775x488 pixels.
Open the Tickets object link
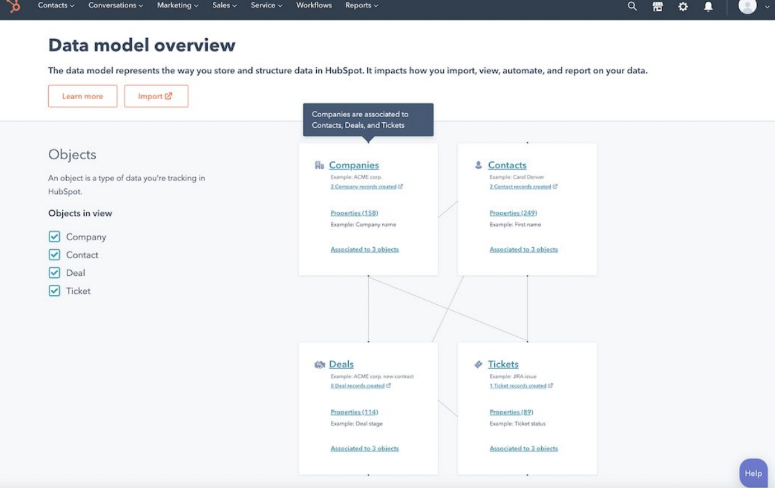(x=503, y=364)
